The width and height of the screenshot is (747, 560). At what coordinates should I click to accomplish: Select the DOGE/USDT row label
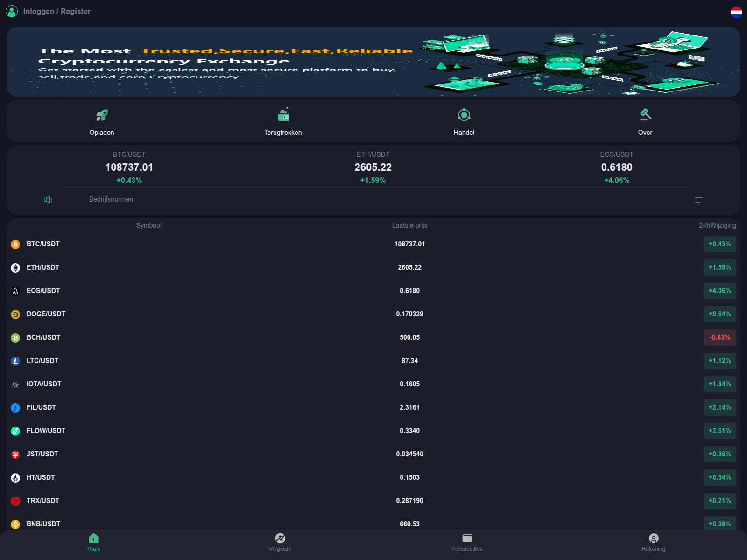(46, 314)
